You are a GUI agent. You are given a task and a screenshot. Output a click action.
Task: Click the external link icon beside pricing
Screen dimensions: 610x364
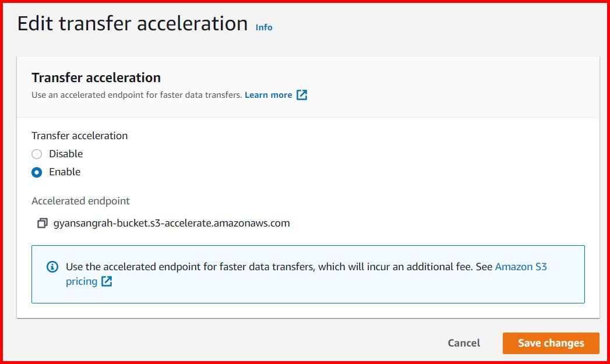[105, 281]
